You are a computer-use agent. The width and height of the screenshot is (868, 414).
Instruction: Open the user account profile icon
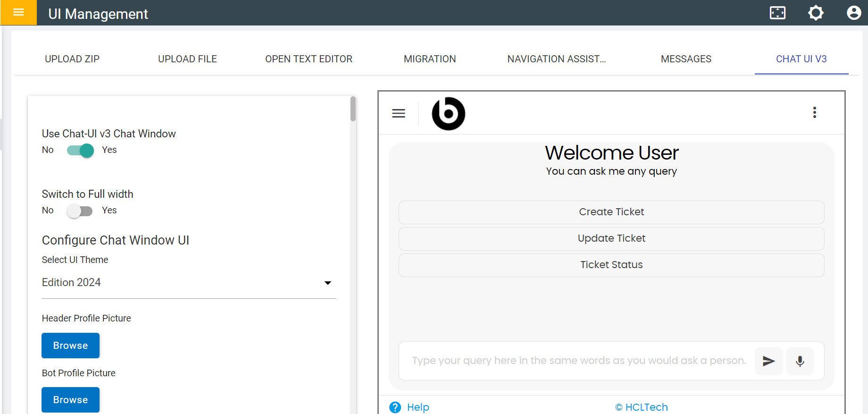click(854, 13)
